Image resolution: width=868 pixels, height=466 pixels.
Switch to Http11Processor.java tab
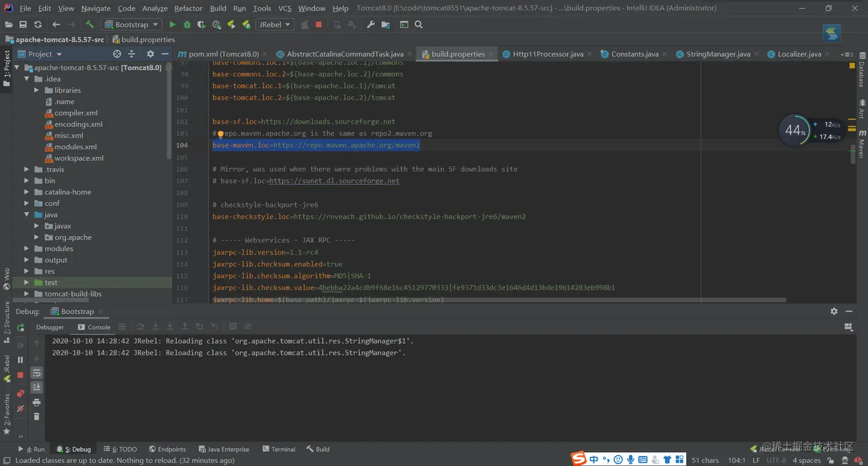[x=548, y=54]
